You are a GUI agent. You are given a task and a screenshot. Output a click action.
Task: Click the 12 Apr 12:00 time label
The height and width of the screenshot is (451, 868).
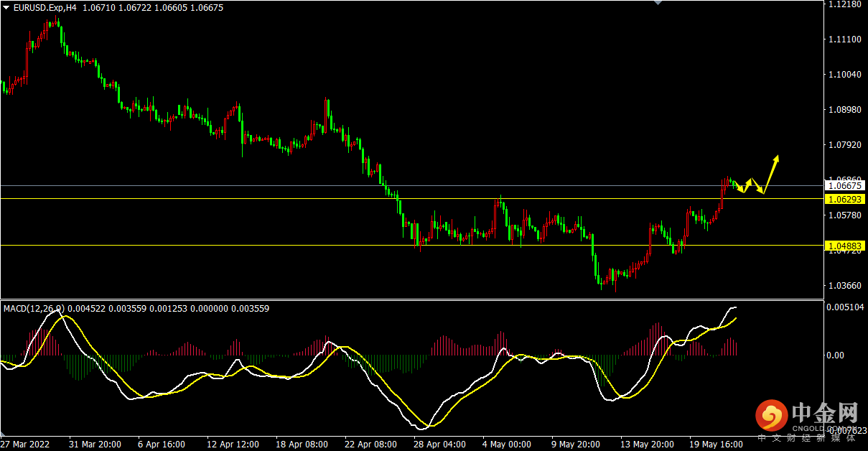pos(233,445)
